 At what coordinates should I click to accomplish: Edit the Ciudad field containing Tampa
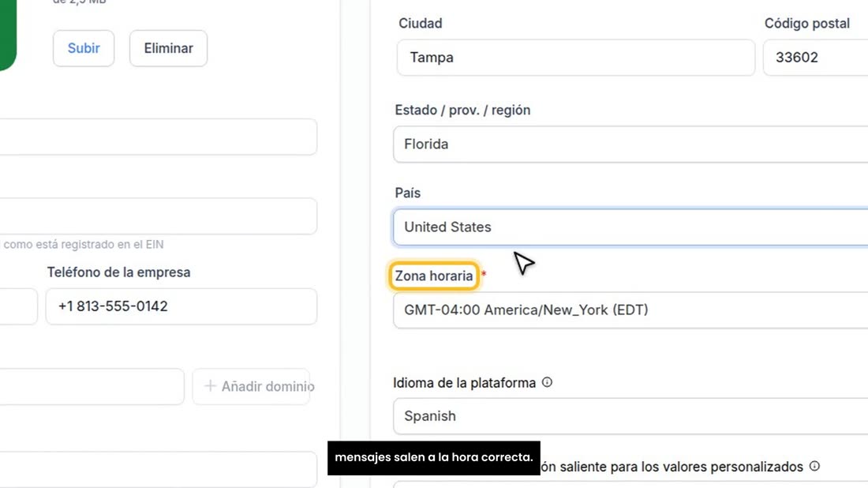[576, 57]
